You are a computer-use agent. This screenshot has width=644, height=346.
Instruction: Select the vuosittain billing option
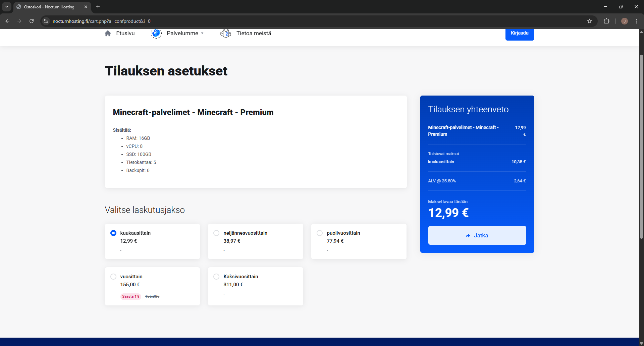pyautogui.click(x=113, y=276)
